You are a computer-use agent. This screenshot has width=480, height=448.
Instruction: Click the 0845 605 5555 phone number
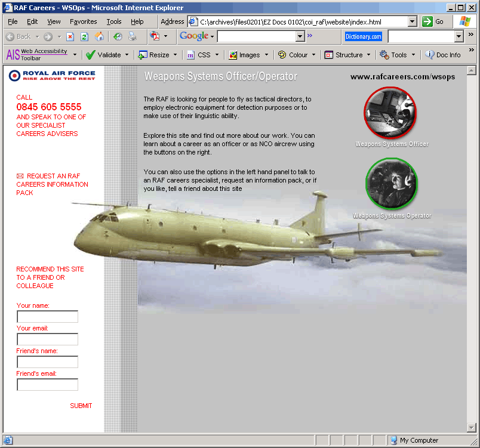coord(49,107)
